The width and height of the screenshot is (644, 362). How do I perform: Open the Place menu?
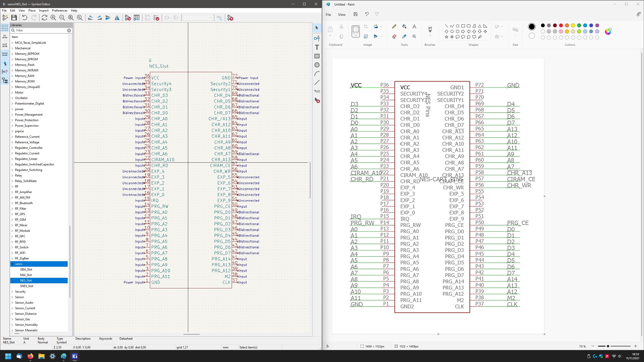click(32, 11)
